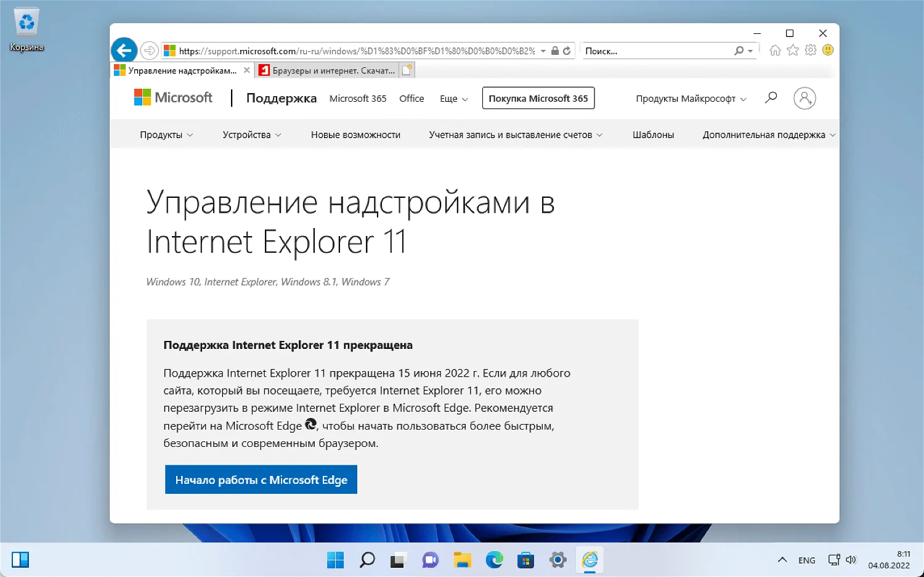Launch Microsoft Edge from the taskbar
Viewport: 924px width, 577px height.
coord(494,560)
